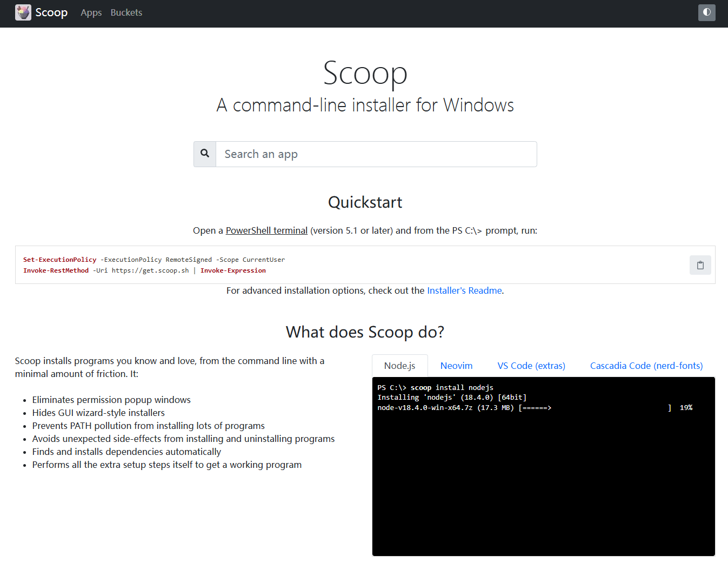Open the PowerShell terminal link
This screenshot has width=728, height=562.
point(266,230)
